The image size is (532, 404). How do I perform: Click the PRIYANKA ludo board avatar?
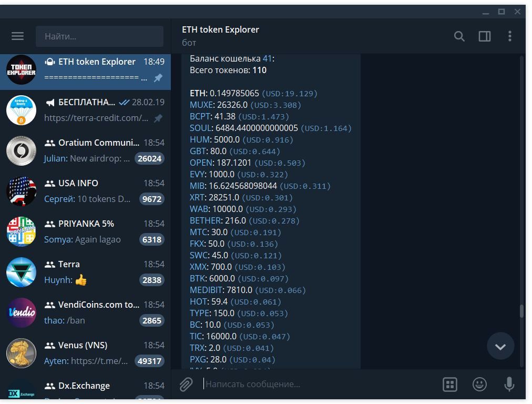click(x=22, y=231)
